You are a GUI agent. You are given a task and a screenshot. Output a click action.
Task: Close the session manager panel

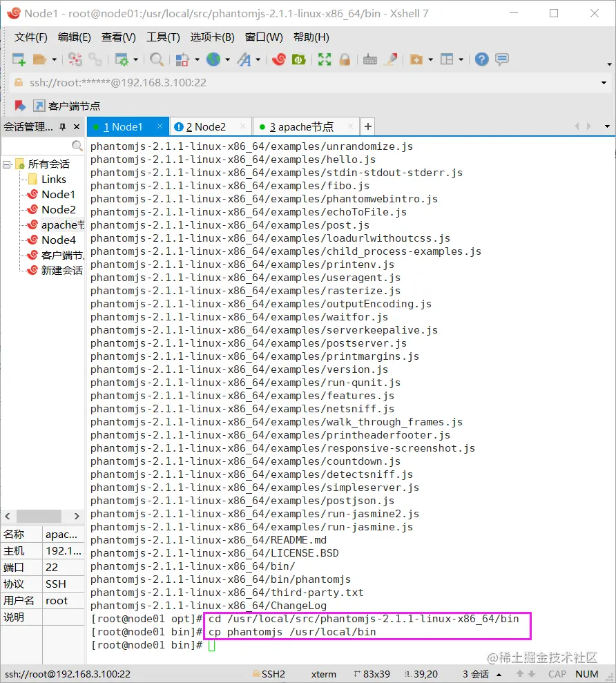click(x=77, y=127)
